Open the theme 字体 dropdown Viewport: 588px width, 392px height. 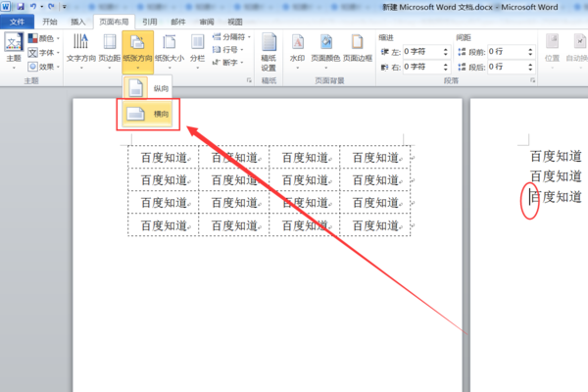tap(44, 53)
